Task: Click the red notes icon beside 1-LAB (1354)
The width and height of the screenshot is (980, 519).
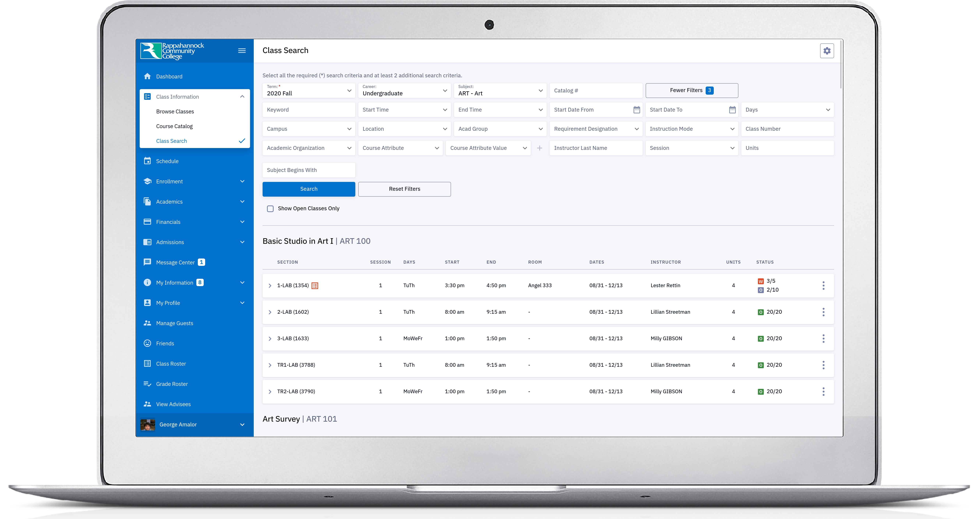Action: (315, 286)
